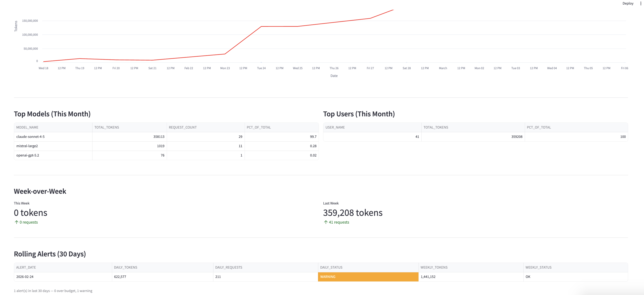Image resolution: width=644 pixels, height=295 pixels.
Task: Select the mistral-large2 row cell
Action: tap(27, 146)
